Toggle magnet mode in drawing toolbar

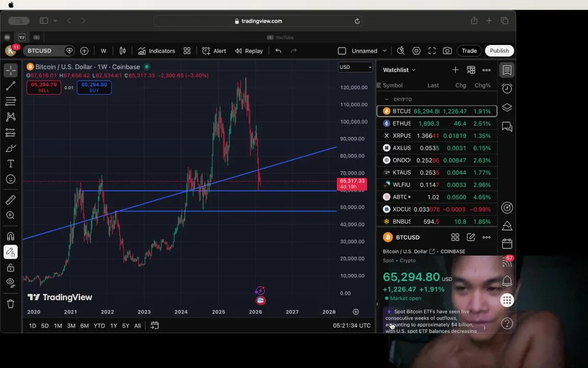(11, 236)
